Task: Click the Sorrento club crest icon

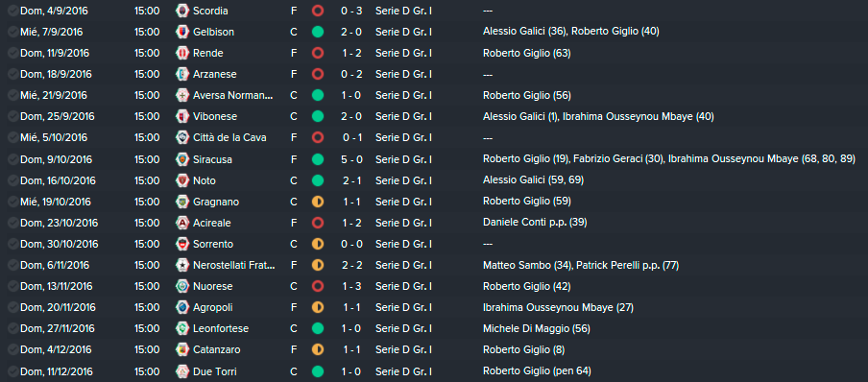Action: tap(181, 244)
